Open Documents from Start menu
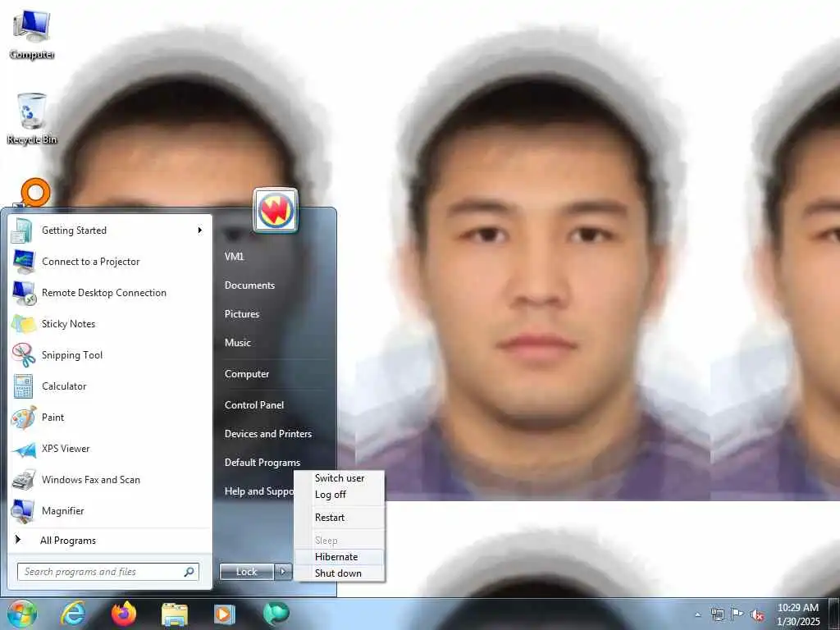The height and width of the screenshot is (630, 840). pyautogui.click(x=249, y=285)
